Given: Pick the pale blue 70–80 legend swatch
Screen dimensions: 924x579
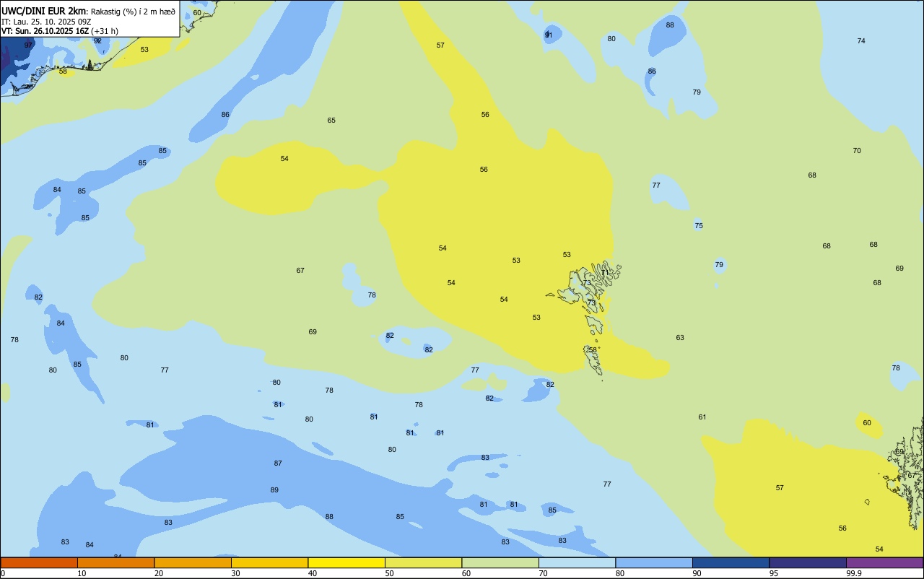Looking at the screenshot, I should coord(577,562).
